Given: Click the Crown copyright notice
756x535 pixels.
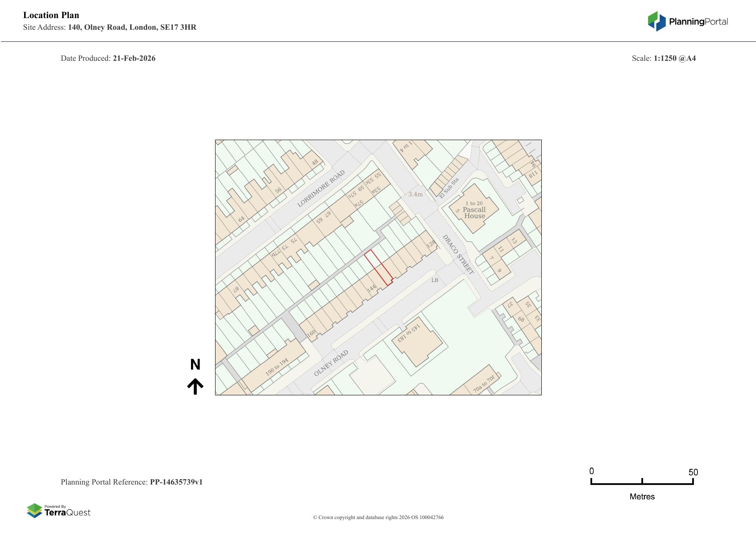Looking at the screenshot, I should tap(378, 517).
